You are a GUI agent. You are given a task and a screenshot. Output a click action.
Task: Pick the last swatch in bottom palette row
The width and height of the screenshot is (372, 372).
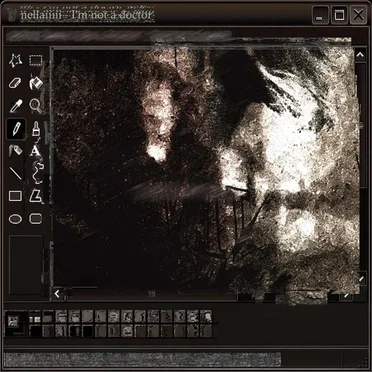[206, 331]
